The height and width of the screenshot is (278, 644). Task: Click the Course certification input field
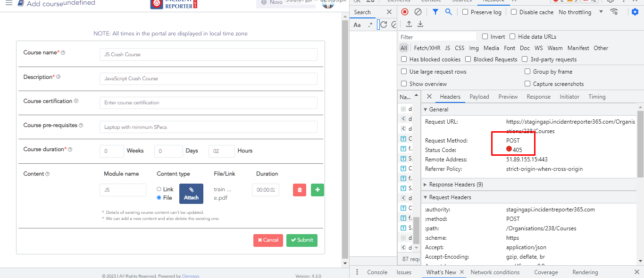(x=208, y=103)
